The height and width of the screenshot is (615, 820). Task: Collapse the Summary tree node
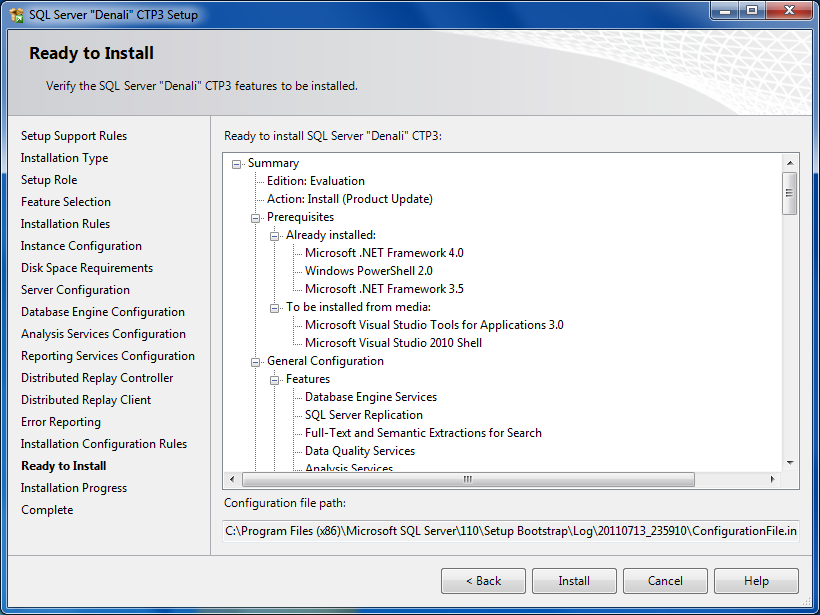coord(236,164)
